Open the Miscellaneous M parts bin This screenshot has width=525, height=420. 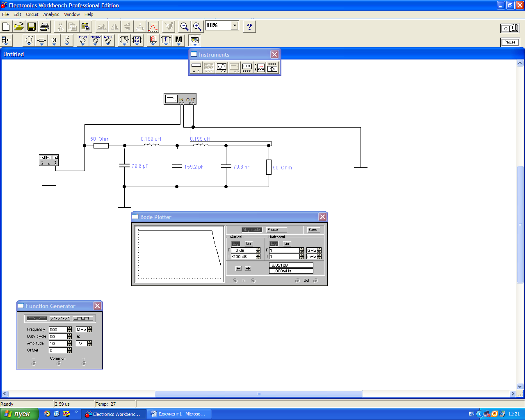point(178,40)
